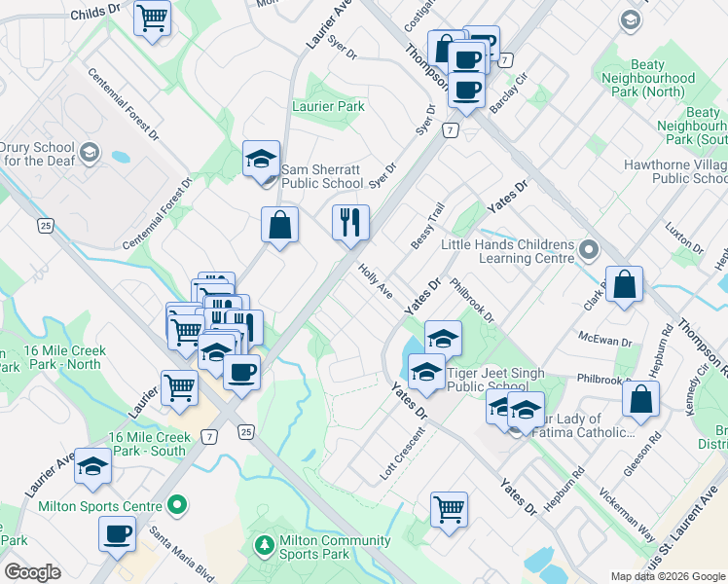Open the shopping bag marker near Kennedy Cir

coord(640,400)
